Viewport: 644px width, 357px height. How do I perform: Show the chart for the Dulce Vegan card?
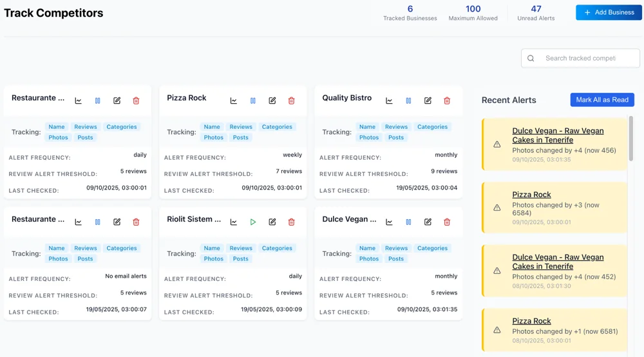389,222
